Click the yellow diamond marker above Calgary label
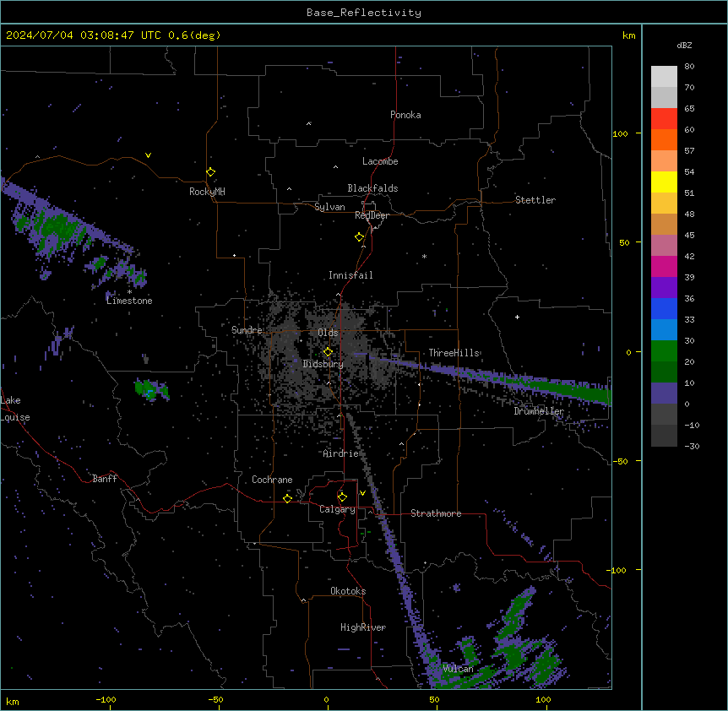The height and width of the screenshot is (711, 728). coord(342,497)
